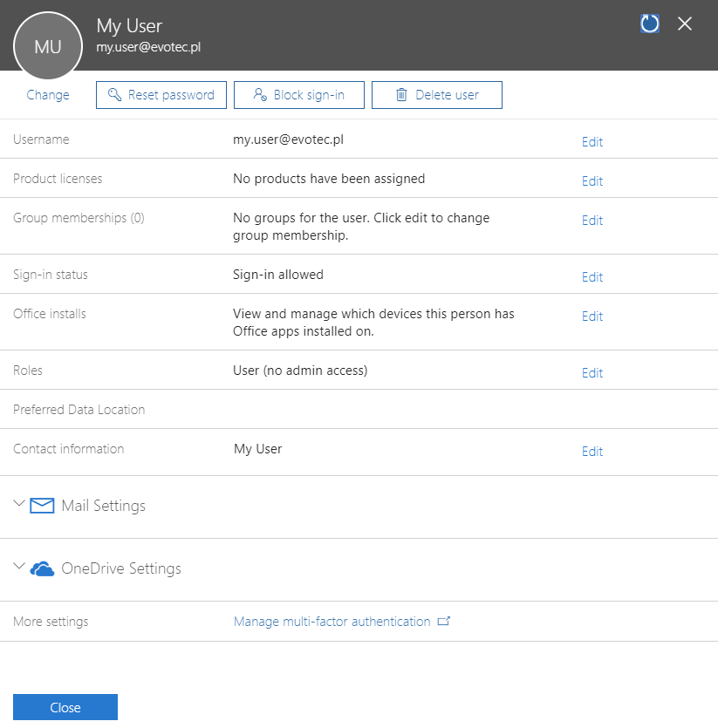Click Change under the user avatar
Image resolution: width=718 pixels, height=728 pixels.
46,94
